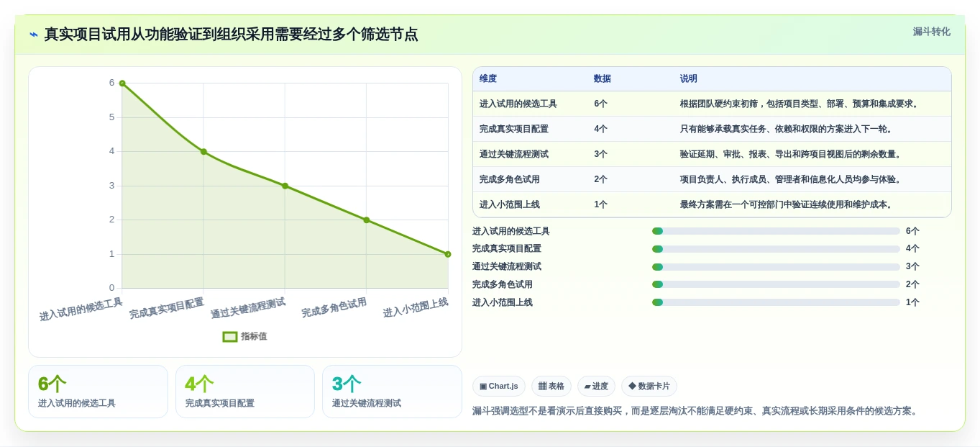Screen dimensions: 980x447
Task: Click the 漏斗转化 label
Action: [931, 32]
